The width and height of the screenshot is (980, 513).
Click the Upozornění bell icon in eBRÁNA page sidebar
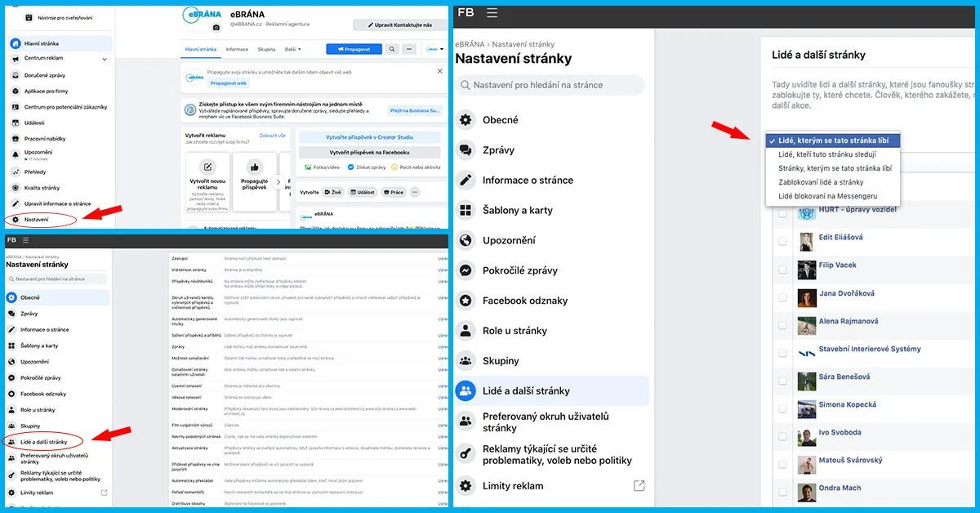coord(15,154)
